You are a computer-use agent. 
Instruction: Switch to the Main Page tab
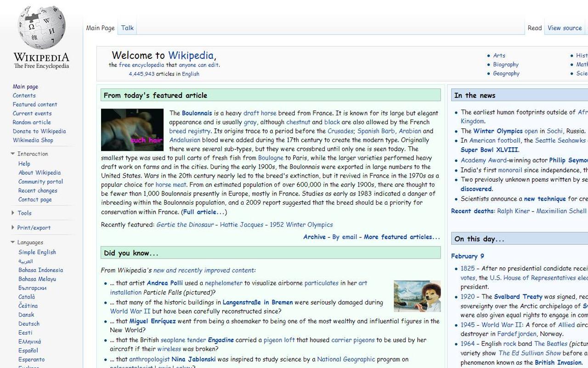pyautogui.click(x=100, y=28)
